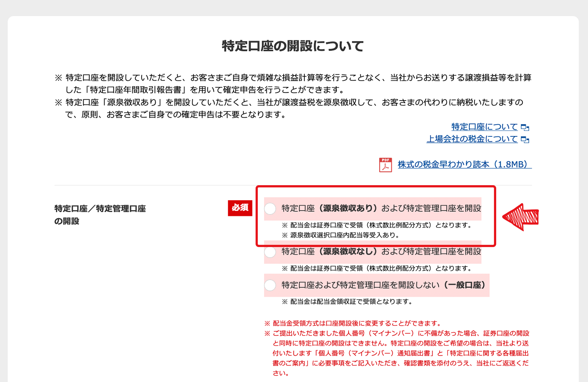Open the 特定口座について link

484,127
